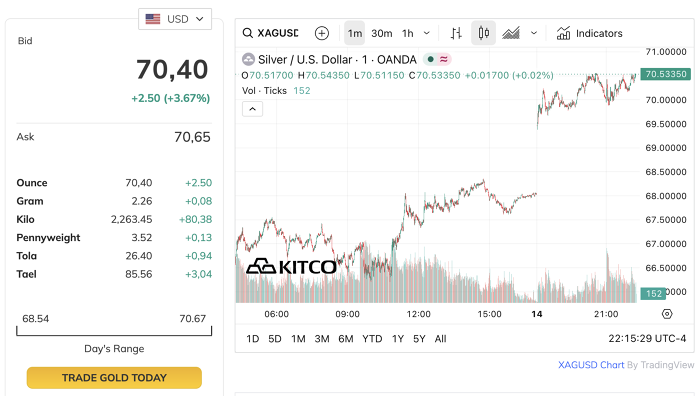Screen dimensions: 700x396
Task: Open the XAGUSD Chart link
Action: (x=591, y=365)
